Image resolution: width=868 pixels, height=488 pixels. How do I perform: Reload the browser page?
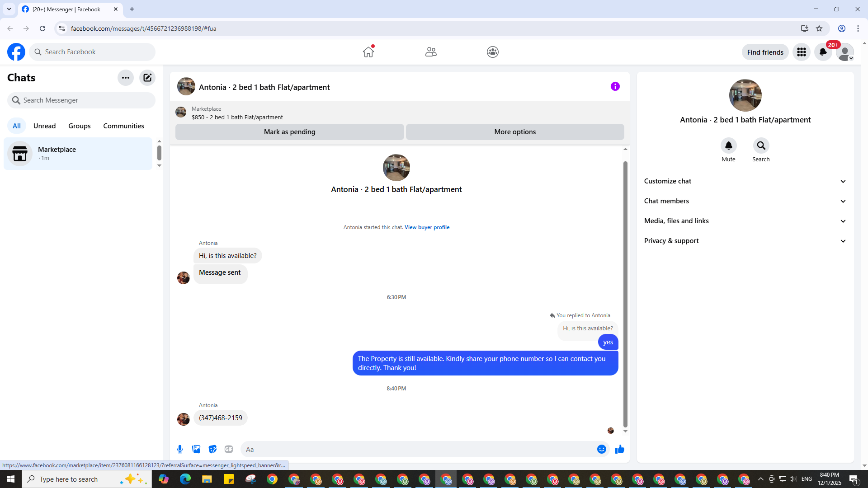click(42, 28)
